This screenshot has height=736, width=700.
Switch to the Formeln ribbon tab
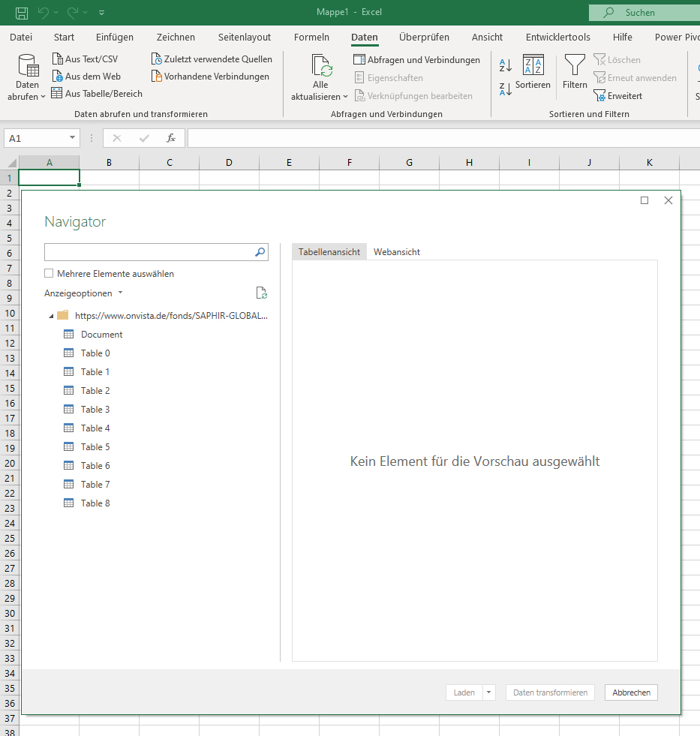pos(311,37)
